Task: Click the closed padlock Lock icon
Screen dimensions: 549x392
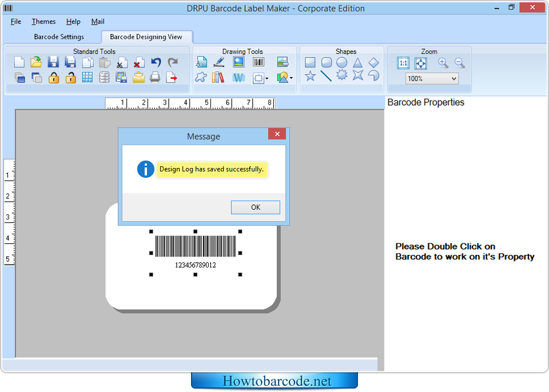Action: click(x=54, y=77)
